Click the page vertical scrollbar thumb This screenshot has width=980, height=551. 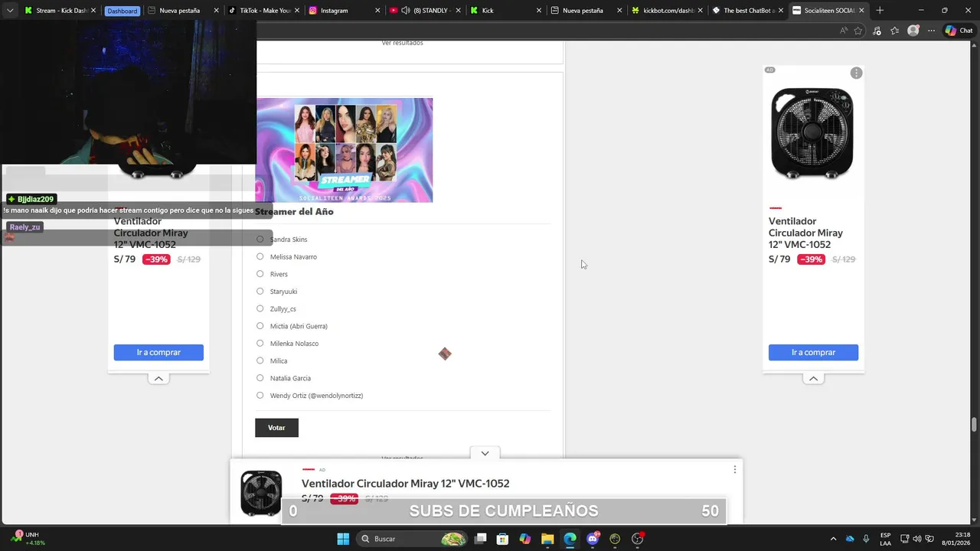(x=975, y=425)
